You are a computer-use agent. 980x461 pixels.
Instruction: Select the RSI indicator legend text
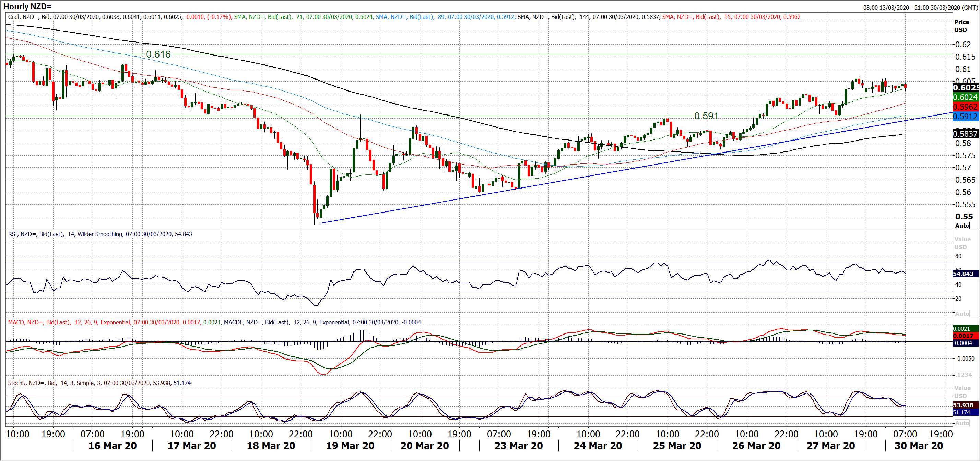coord(100,234)
